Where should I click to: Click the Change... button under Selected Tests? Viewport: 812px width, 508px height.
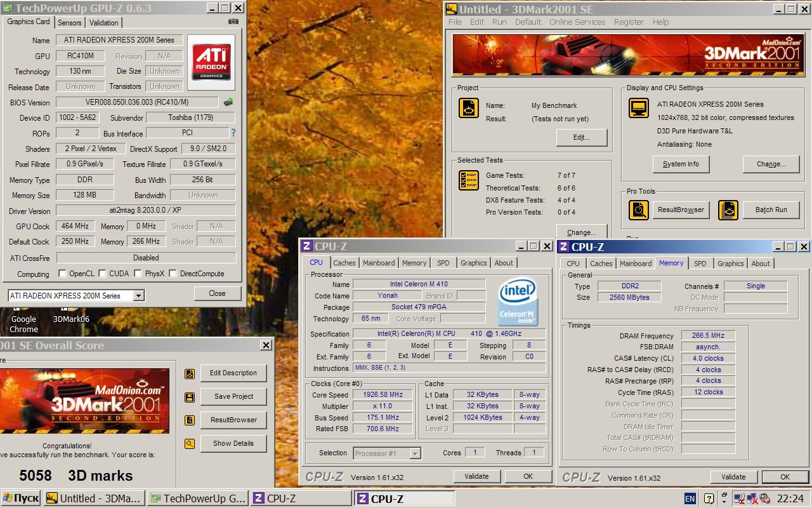click(x=582, y=232)
